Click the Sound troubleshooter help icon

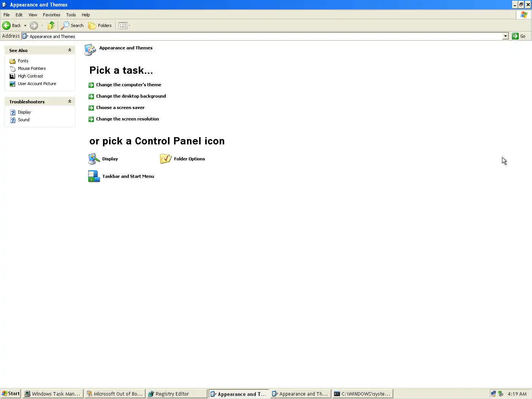tap(13, 120)
